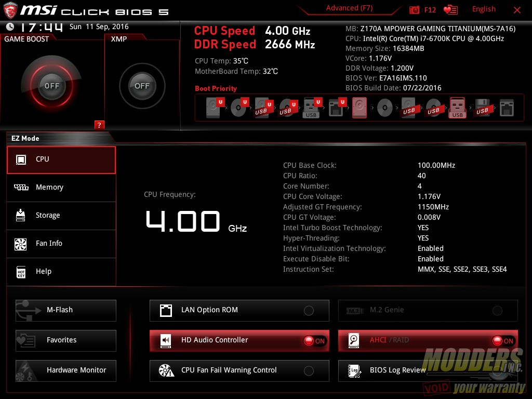The width and height of the screenshot is (532, 399).
Task: Switch to Advanced (F7) mode
Action: point(349,8)
